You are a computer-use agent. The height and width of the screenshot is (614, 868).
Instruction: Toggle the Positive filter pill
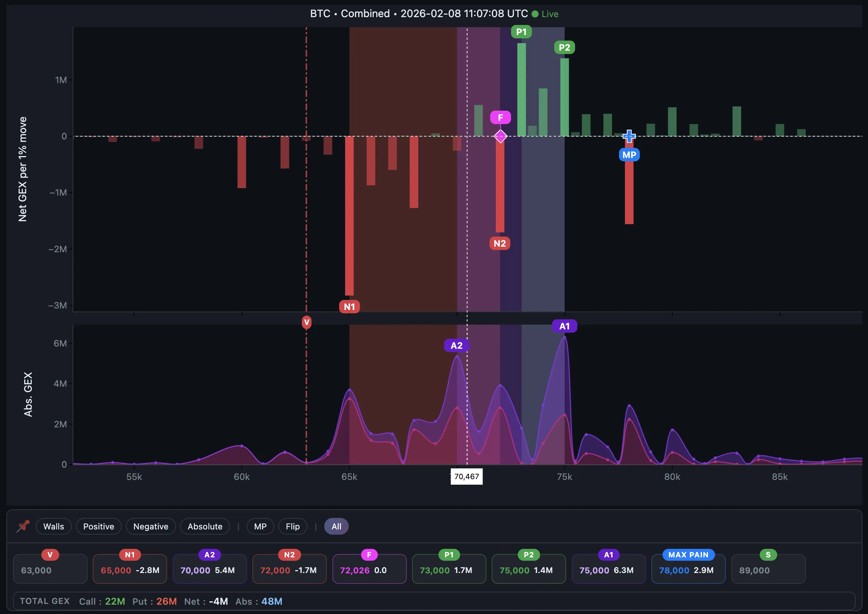click(99, 526)
